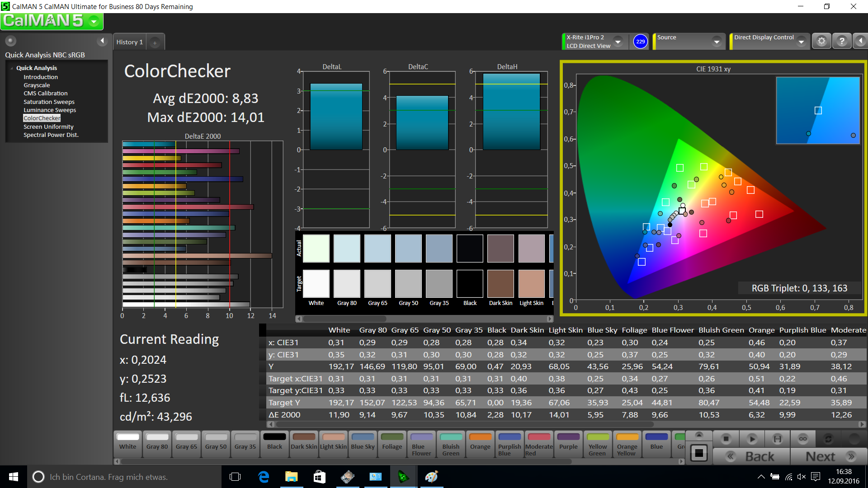Collapse the left workflow sidebar arrow
Screen dimensions: 868x488
click(102, 41)
